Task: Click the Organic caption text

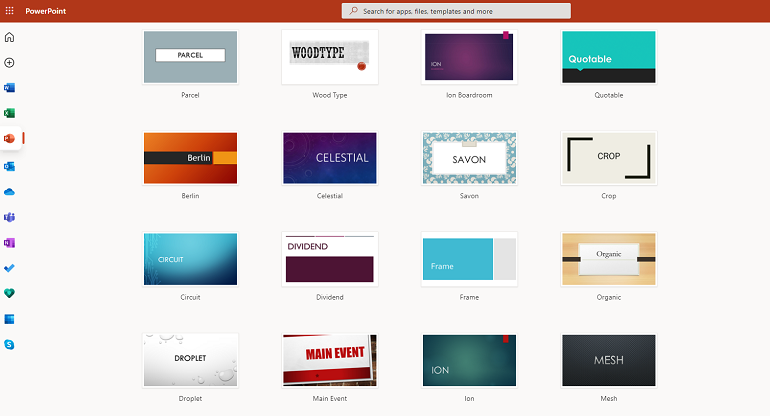Action: point(609,297)
